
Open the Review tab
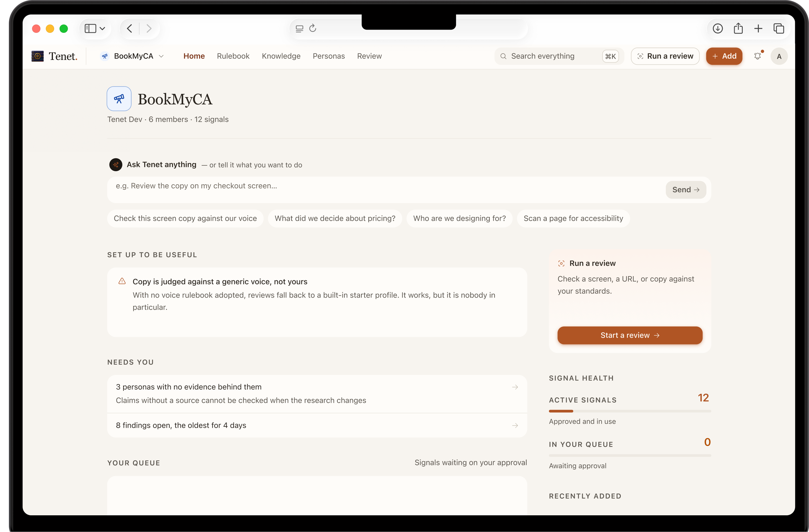pos(370,56)
